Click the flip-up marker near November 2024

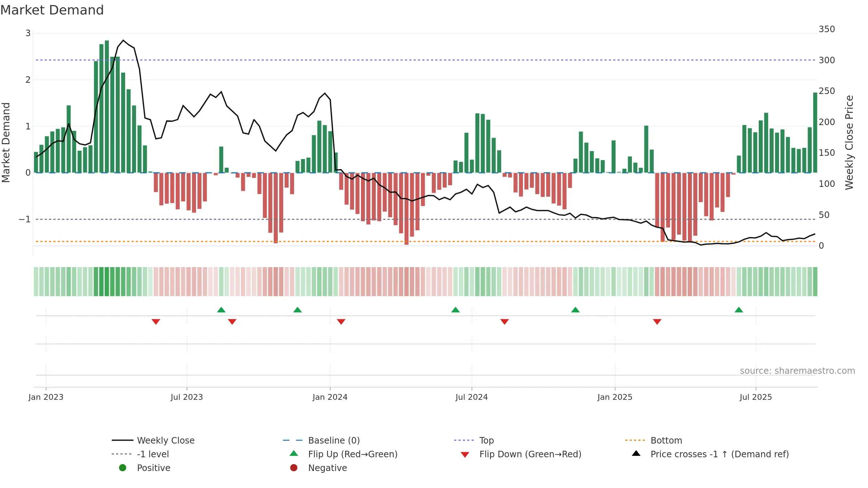pos(575,310)
